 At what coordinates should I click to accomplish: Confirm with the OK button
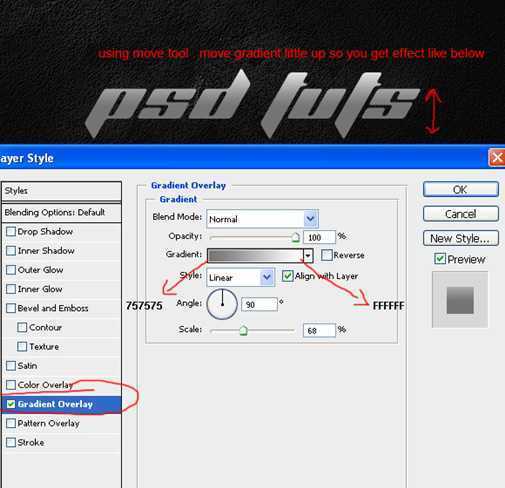[461, 189]
